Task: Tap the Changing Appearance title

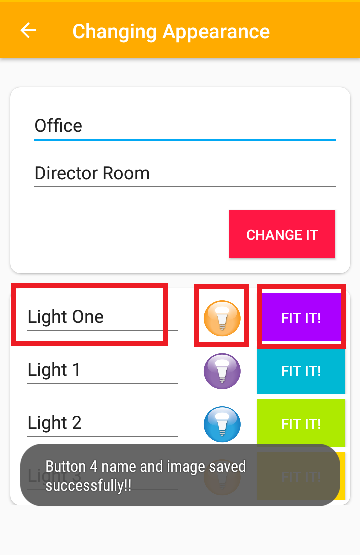Action: coord(171,31)
